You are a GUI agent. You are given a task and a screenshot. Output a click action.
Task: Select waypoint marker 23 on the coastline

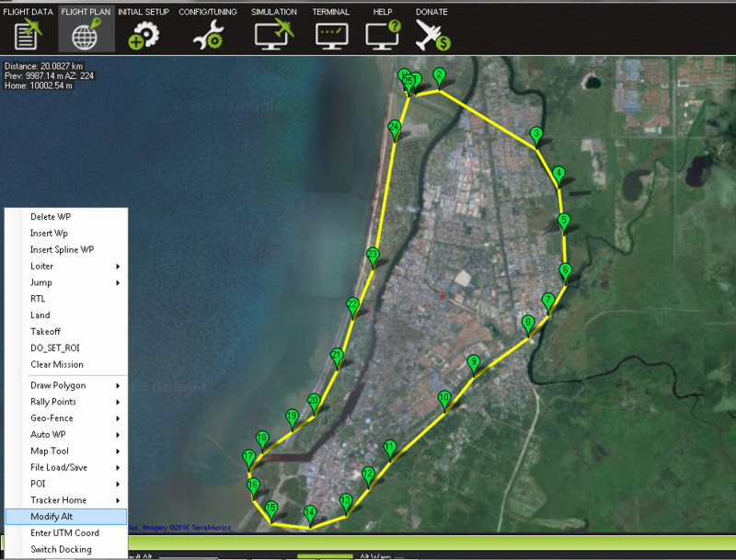point(373,255)
